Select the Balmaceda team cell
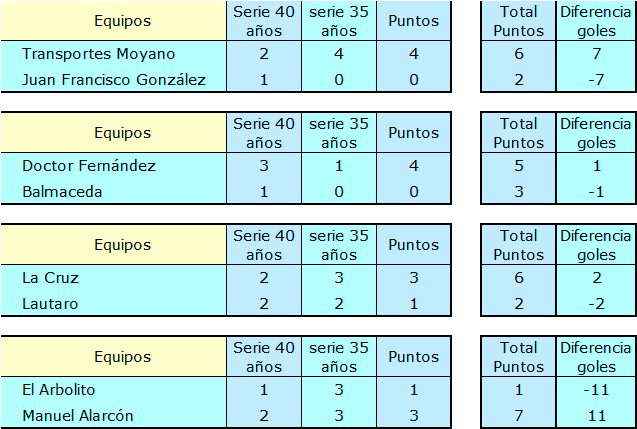The image size is (637, 429). tap(62, 192)
